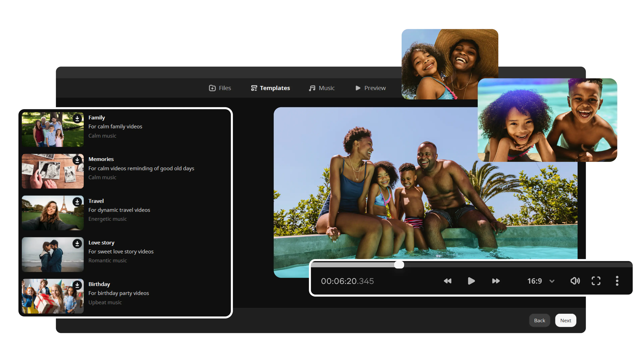
Task: Download the Travel template via its arrow icon
Action: [77, 202]
